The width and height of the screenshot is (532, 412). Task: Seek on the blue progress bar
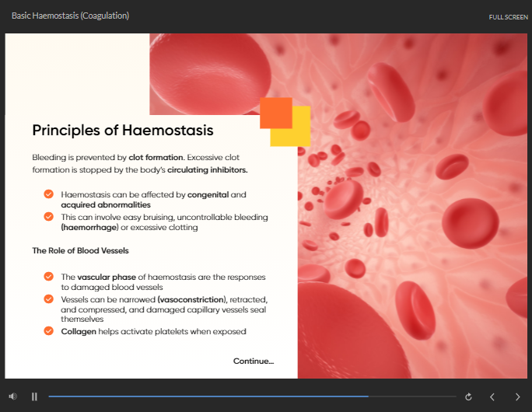[208, 396]
